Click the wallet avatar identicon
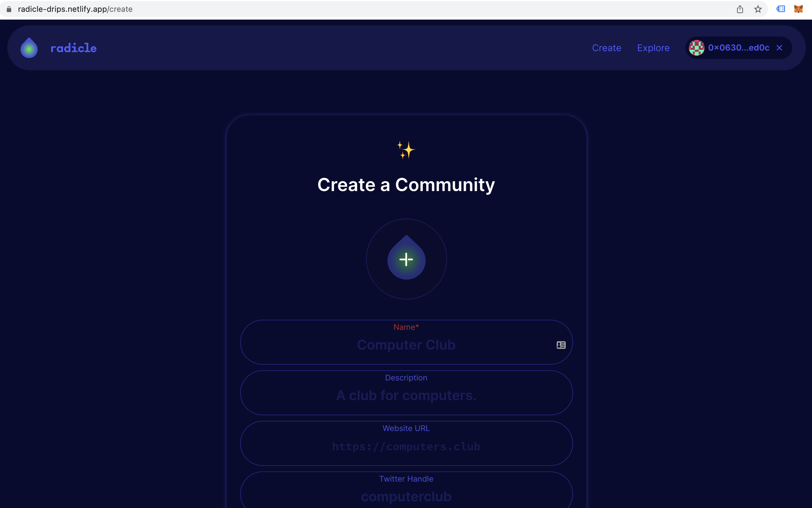The height and width of the screenshot is (508, 812). point(697,48)
